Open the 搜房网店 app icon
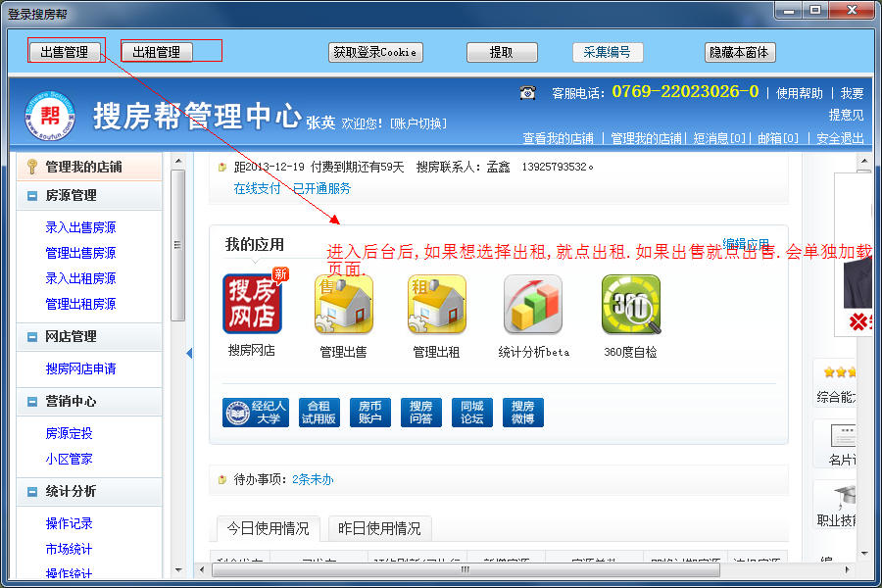 [253, 304]
